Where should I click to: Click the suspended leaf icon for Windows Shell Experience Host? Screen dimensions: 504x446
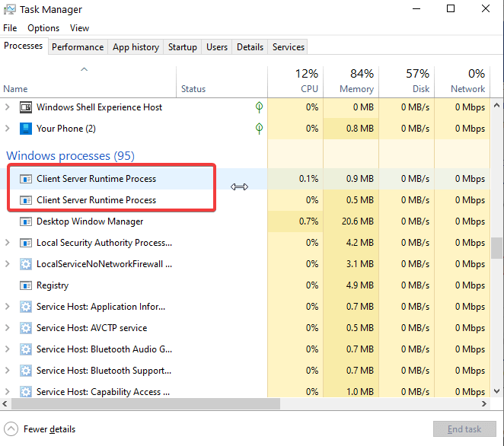(x=259, y=107)
